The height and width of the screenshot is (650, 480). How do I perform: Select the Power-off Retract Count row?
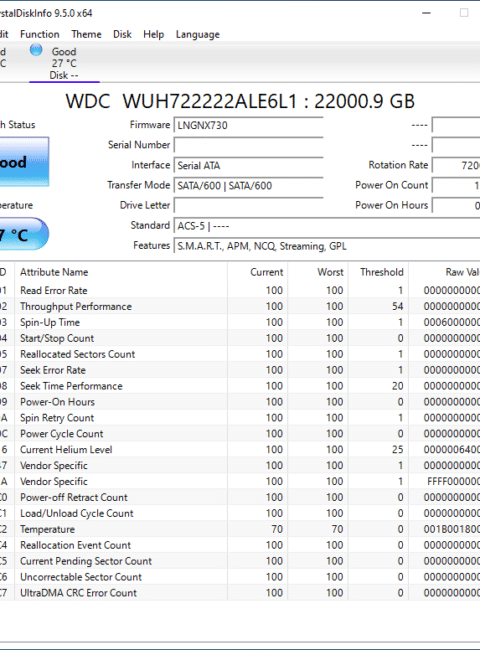(x=240, y=497)
